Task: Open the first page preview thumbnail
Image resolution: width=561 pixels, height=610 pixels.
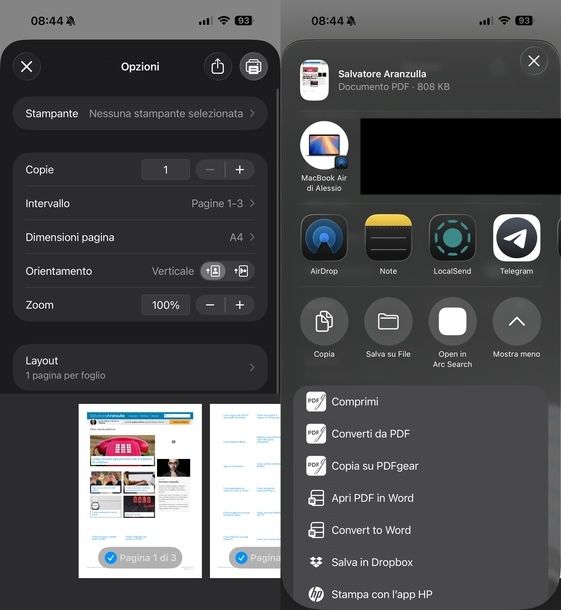Action: (x=140, y=491)
